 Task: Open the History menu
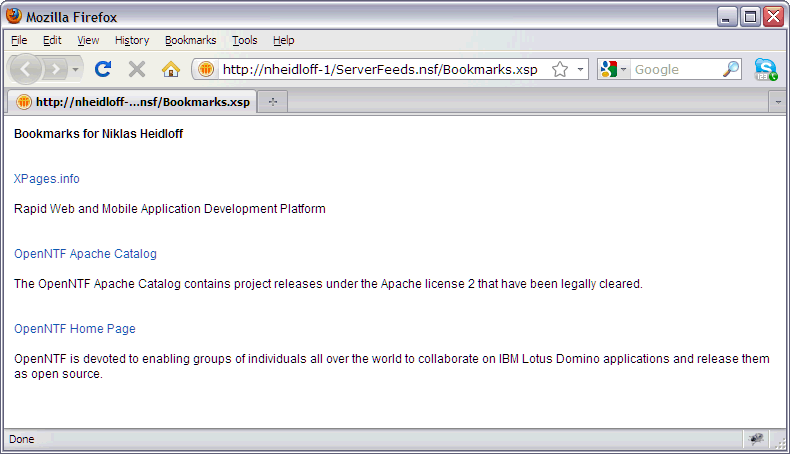[132, 40]
